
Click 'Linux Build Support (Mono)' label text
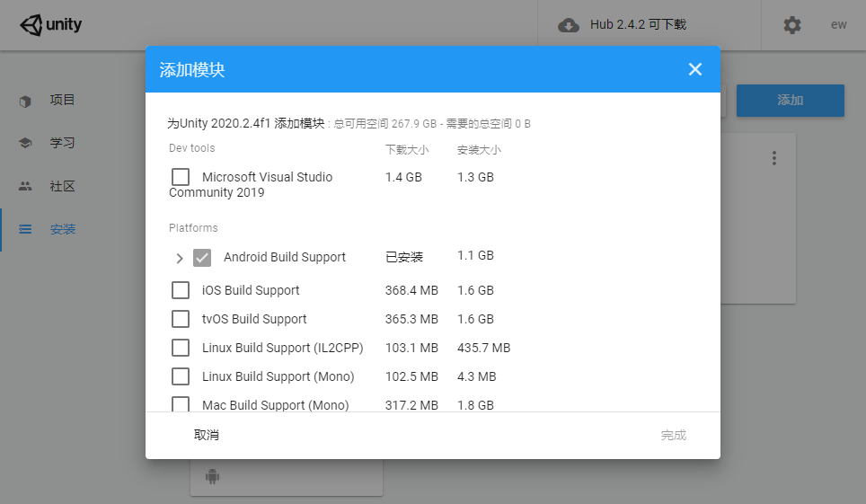(278, 377)
